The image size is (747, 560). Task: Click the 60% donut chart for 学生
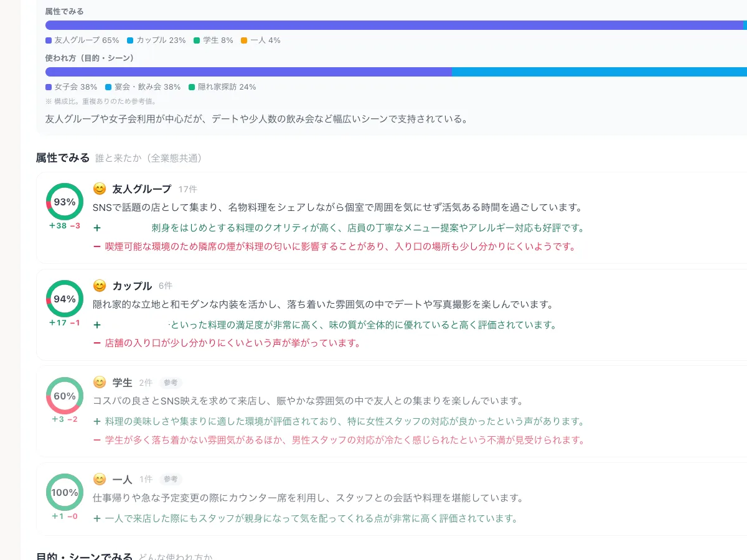65,396
